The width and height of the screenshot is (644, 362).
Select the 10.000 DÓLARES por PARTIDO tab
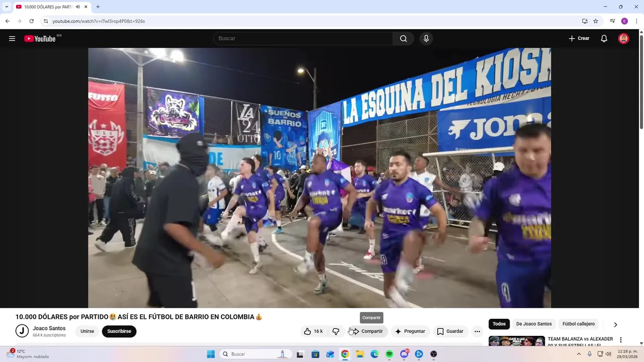click(48, 7)
